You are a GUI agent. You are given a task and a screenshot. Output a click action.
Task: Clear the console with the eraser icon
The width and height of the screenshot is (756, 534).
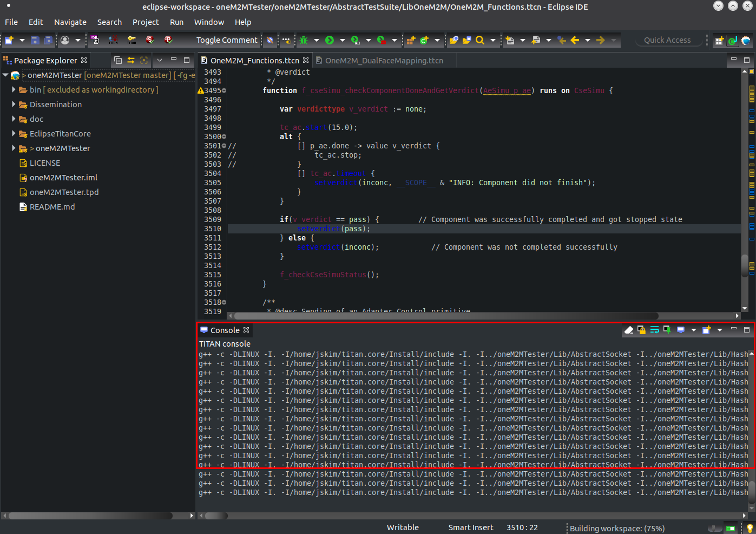pyautogui.click(x=629, y=330)
